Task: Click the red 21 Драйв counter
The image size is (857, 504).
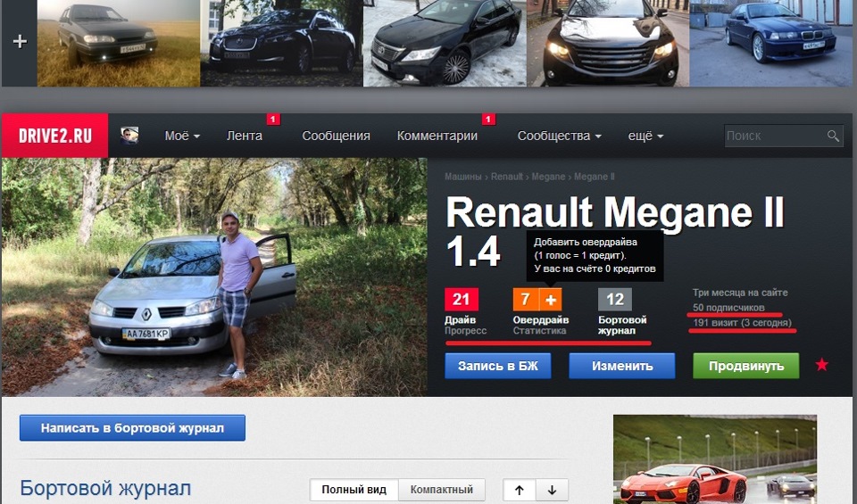Action: [462, 299]
